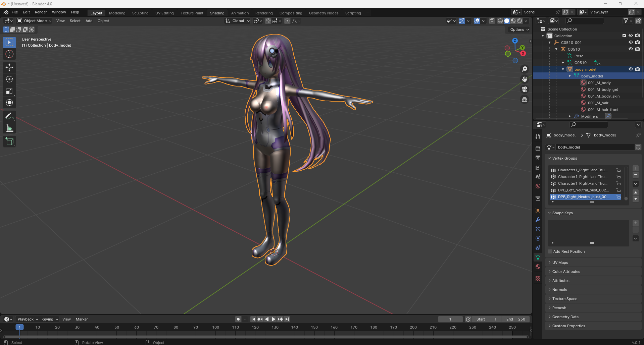Screen dimensions: 644x345
Task: Toggle the camera view gizmo
Action: click(x=525, y=89)
